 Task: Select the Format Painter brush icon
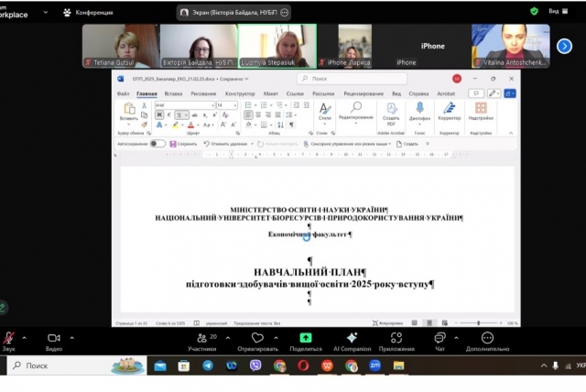tap(145, 125)
